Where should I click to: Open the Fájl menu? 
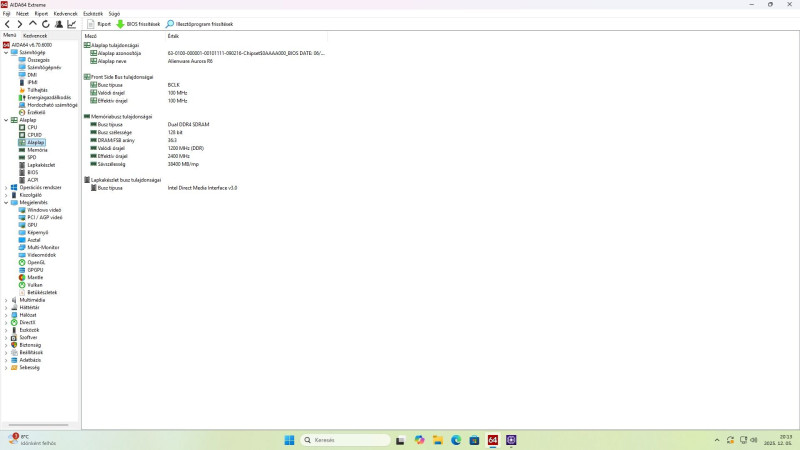[7, 14]
